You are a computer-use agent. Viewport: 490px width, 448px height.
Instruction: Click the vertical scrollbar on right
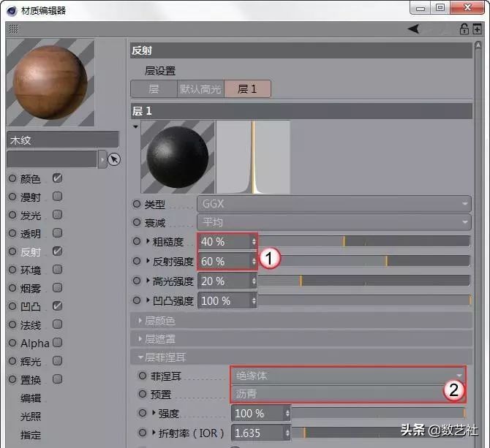click(x=478, y=243)
